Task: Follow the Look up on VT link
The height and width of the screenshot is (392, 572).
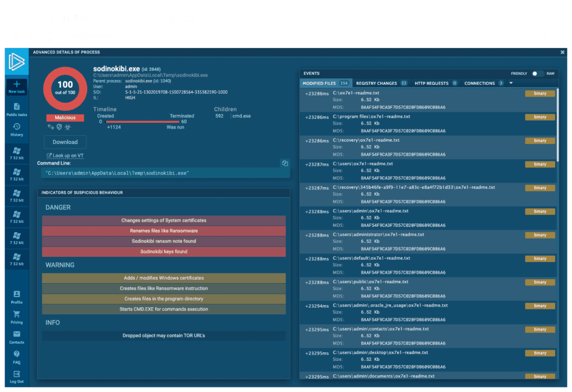Action: [65, 156]
